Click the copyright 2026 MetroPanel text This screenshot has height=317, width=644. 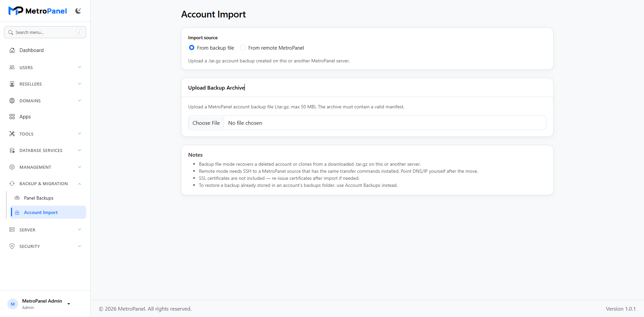tap(145, 309)
